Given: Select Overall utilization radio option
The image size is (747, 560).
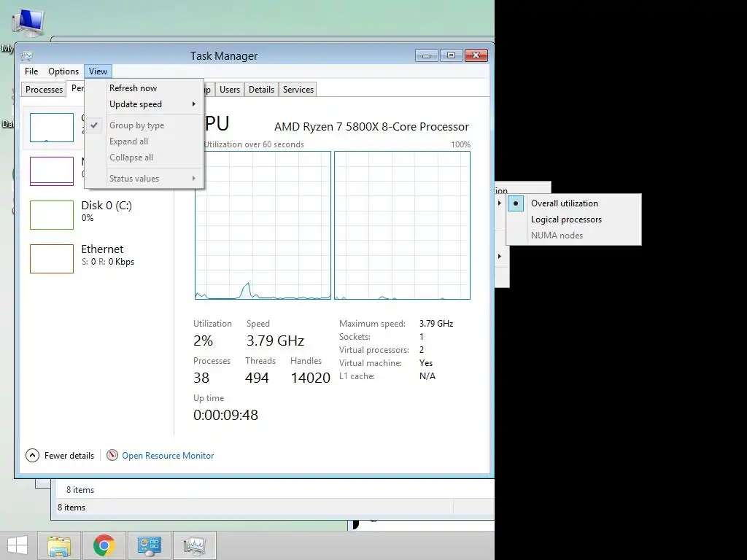Looking at the screenshot, I should [x=574, y=203].
